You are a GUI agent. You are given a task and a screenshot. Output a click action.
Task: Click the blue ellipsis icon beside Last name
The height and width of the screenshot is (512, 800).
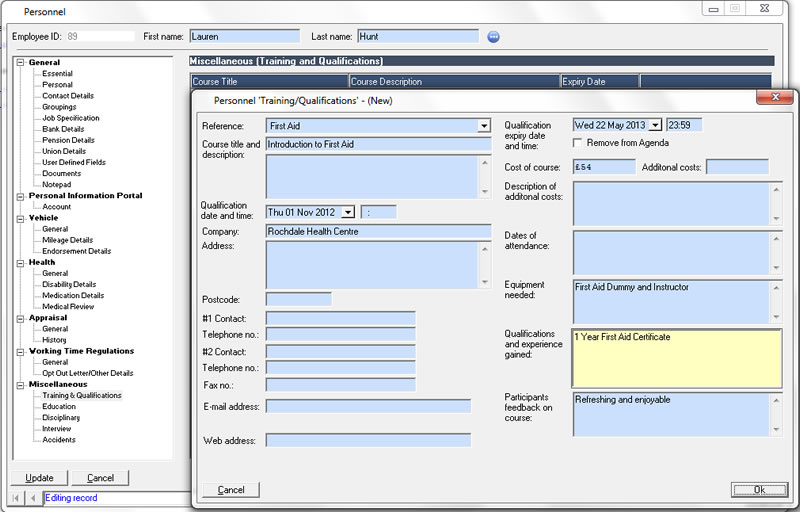pyautogui.click(x=493, y=37)
